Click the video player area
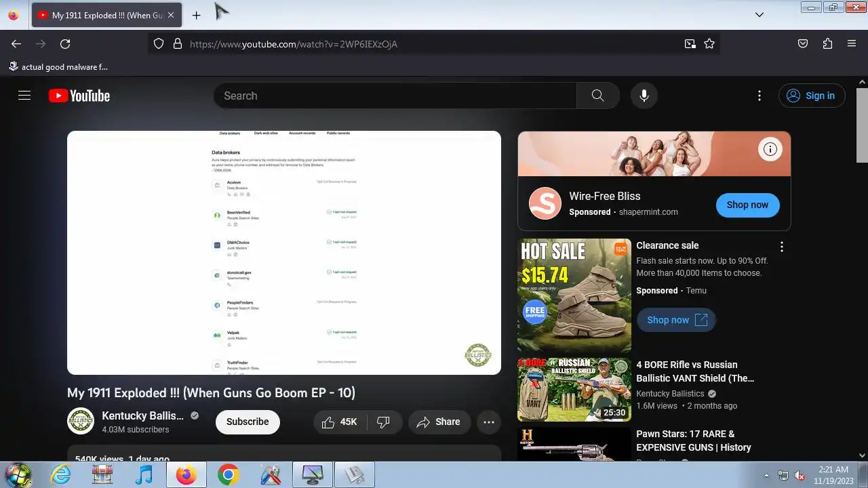Image resolution: width=868 pixels, height=488 pixels. click(284, 253)
